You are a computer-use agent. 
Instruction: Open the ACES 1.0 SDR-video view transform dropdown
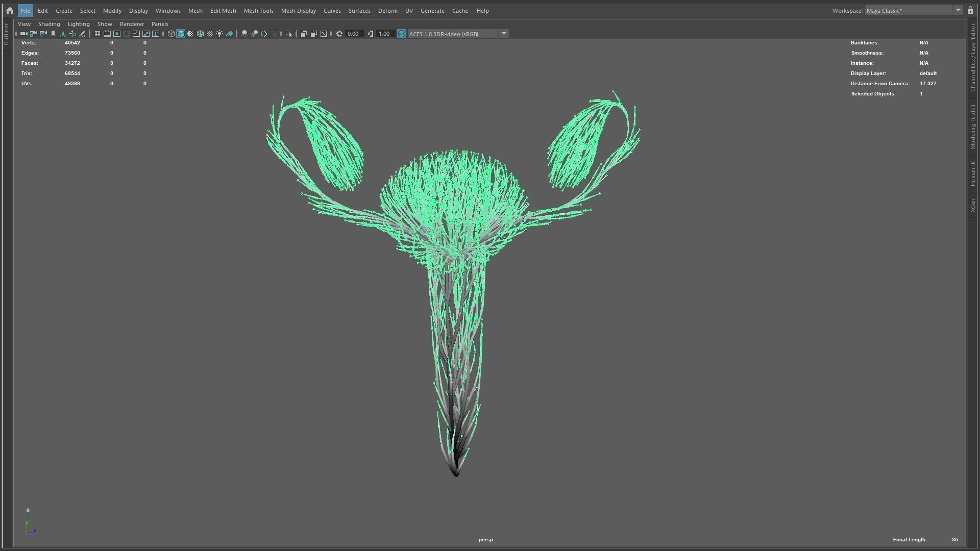point(458,34)
